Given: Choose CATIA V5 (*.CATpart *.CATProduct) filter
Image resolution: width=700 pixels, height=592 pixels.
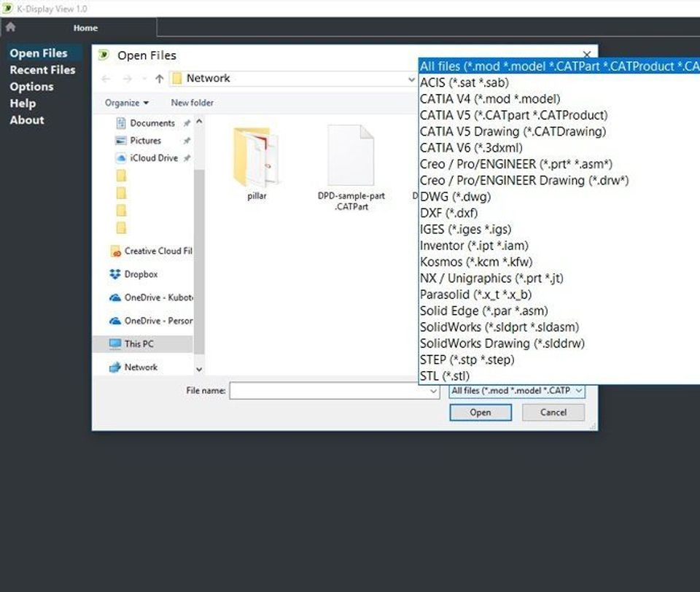Looking at the screenshot, I should (x=559, y=115).
